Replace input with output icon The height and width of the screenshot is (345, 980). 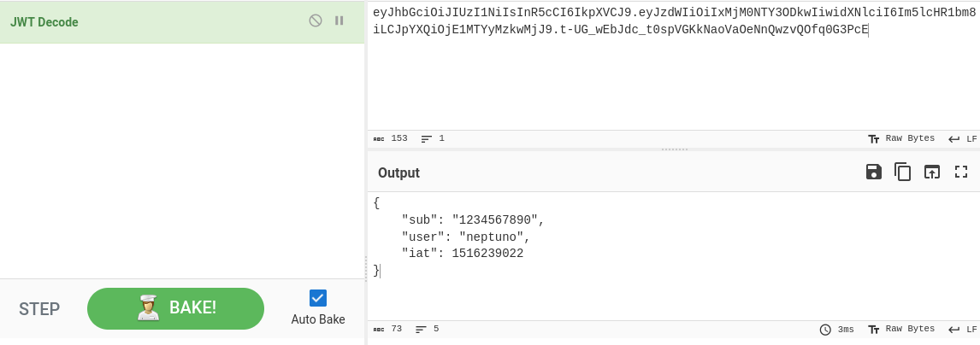[x=932, y=172]
